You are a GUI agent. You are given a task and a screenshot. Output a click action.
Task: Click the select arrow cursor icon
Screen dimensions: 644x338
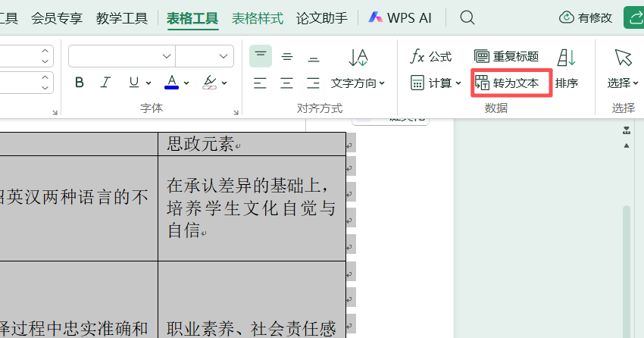click(623, 58)
